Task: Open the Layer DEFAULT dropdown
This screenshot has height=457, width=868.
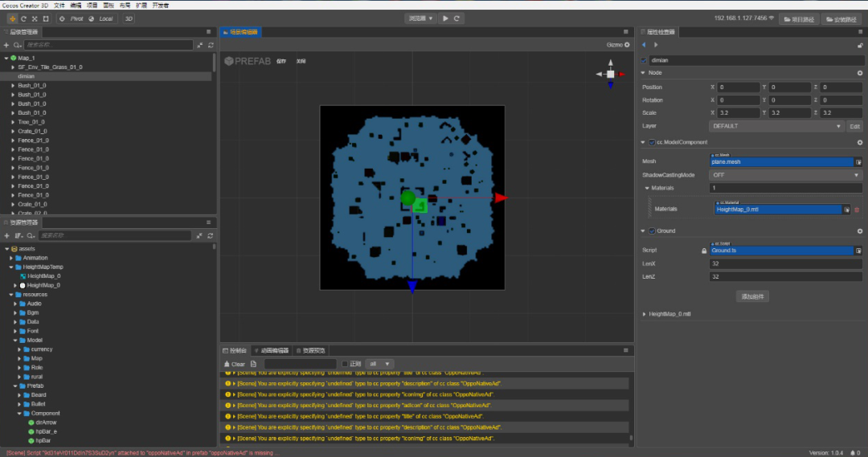Action: (x=776, y=126)
